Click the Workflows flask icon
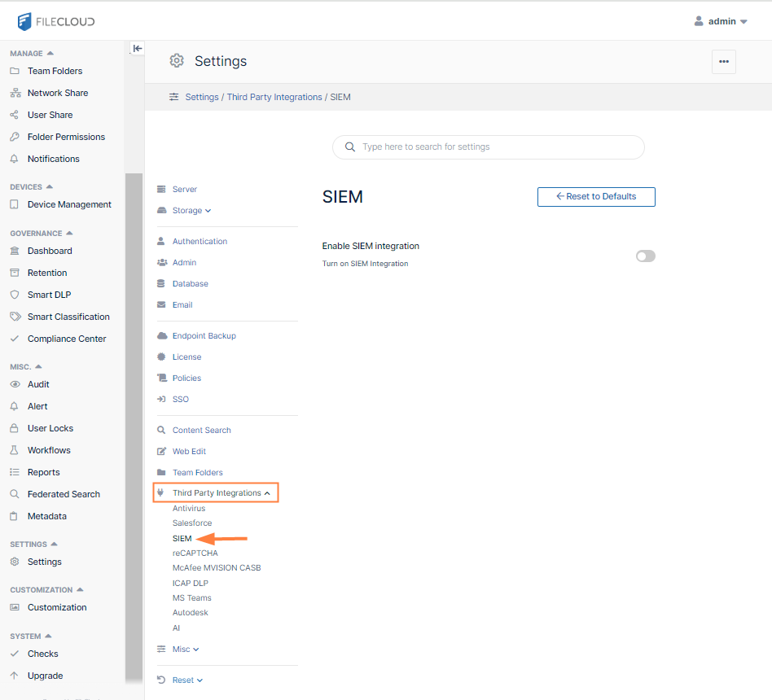 click(x=15, y=450)
